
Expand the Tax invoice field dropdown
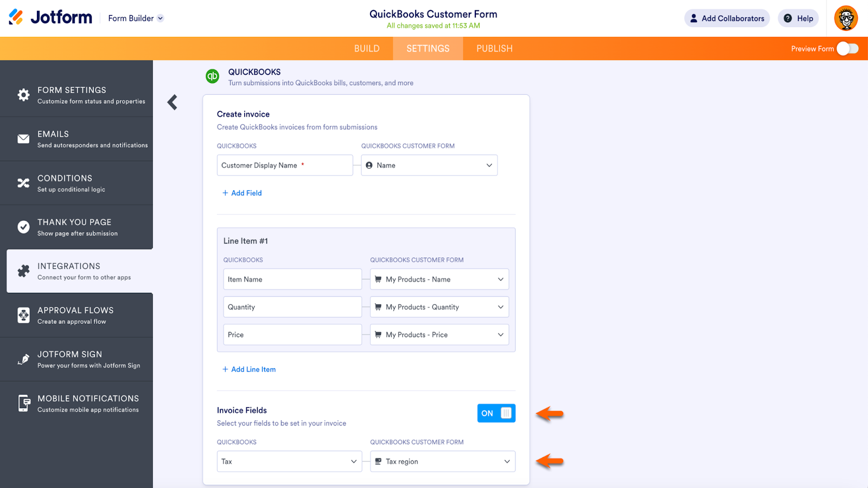point(289,461)
